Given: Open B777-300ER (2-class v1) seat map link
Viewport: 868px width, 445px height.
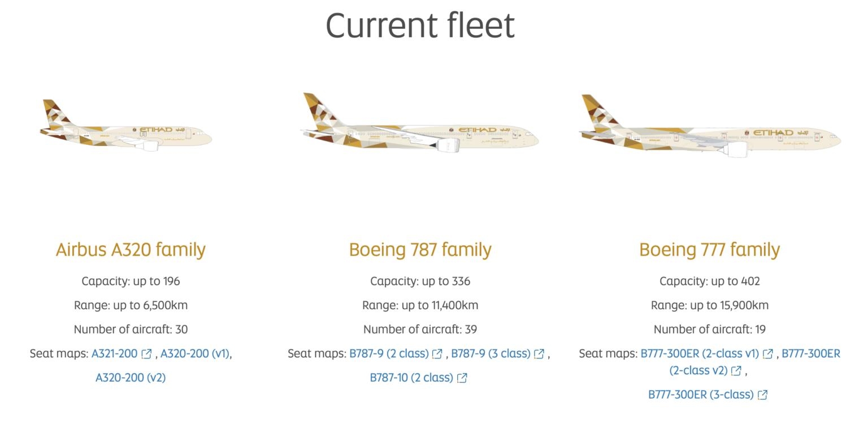Looking at the screenshot, I should tap(699, 354).
